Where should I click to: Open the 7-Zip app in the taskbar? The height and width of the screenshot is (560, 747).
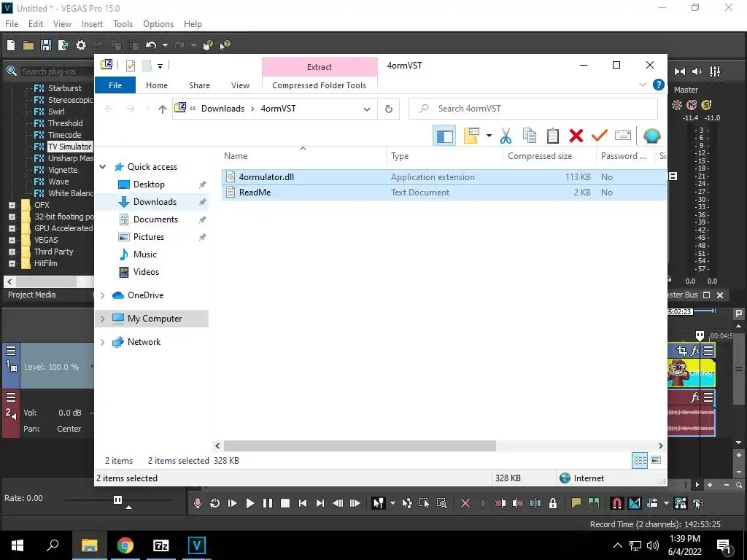click(x=161, y=545)
